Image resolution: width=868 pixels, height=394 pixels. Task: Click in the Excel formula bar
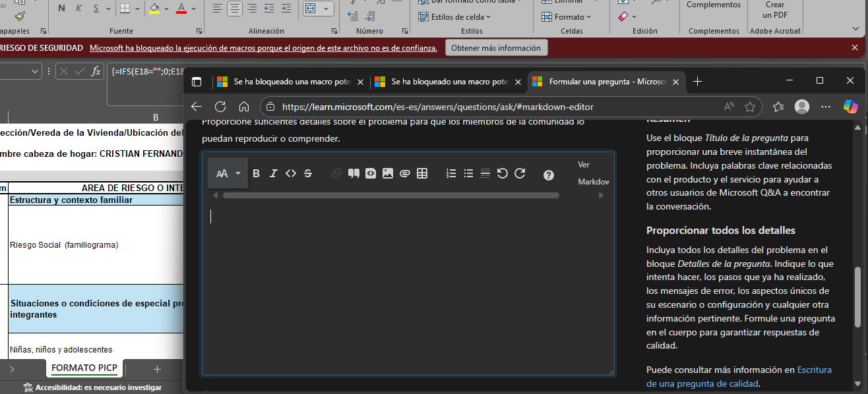[x=145, y=84]
